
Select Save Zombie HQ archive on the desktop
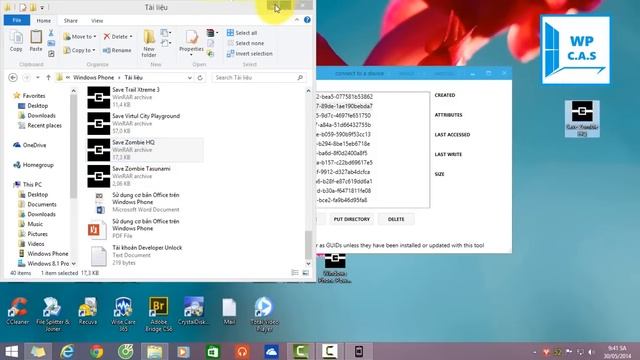[x=582, y=118]
